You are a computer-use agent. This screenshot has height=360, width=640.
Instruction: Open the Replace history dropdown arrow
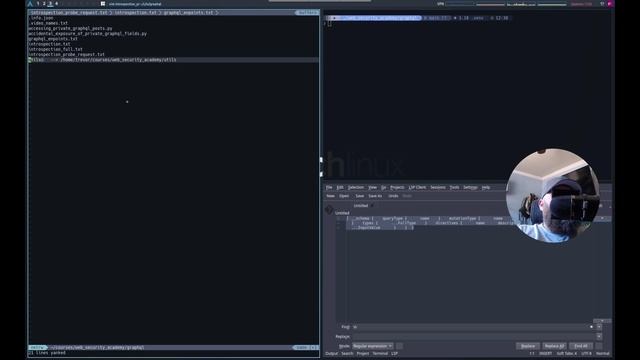coord(599,337)
